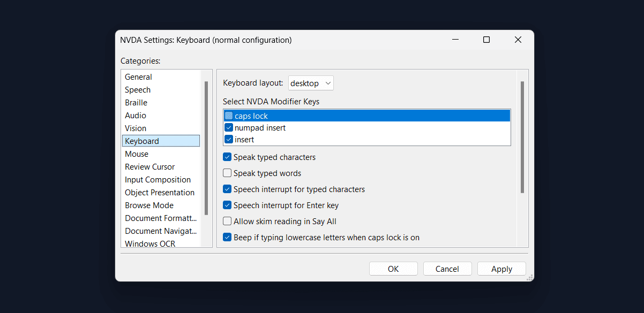Uncheck the numpad insert modifier key

pos(229,127)
